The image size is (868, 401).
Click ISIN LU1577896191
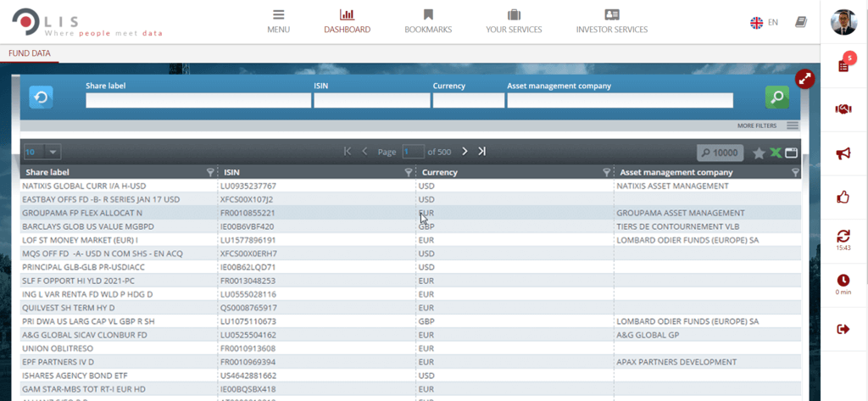(248, 240)
